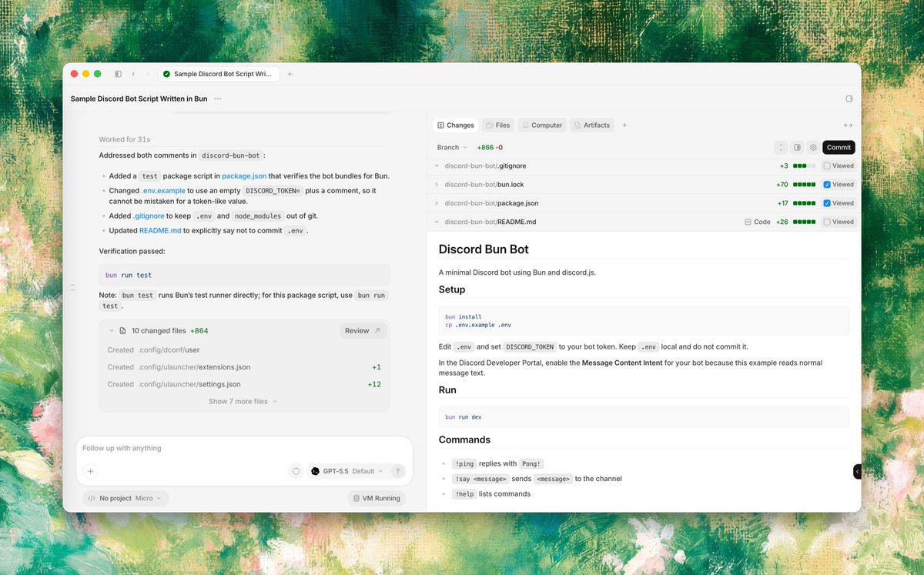Screen dimensions: 924x575
Task: Open the README.md link in chat
Action: click(160, 230)
